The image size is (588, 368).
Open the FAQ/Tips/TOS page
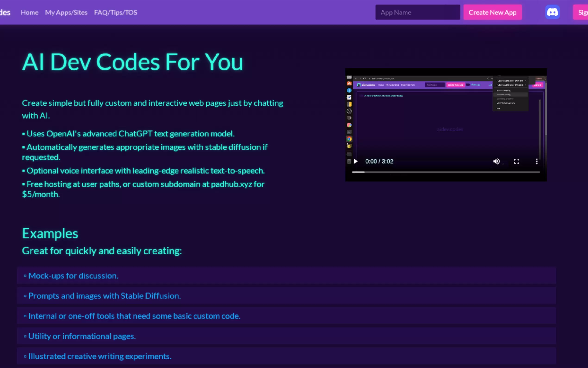(116, 13)
